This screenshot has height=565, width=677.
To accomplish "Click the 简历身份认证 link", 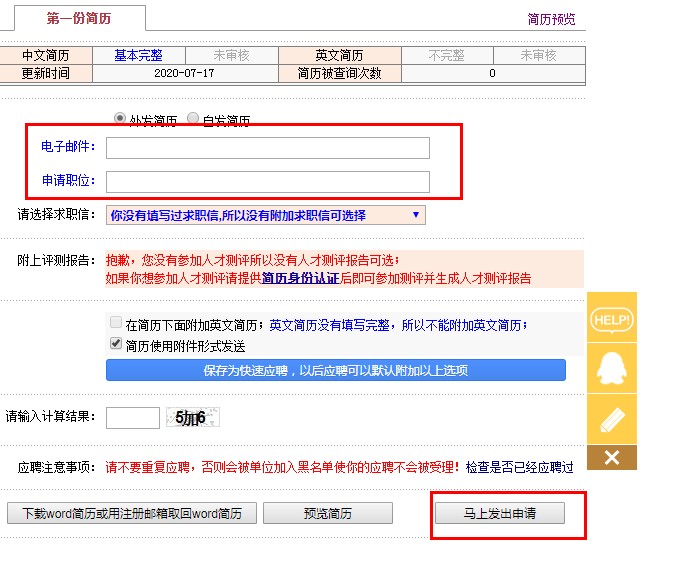I will [301, 278].
